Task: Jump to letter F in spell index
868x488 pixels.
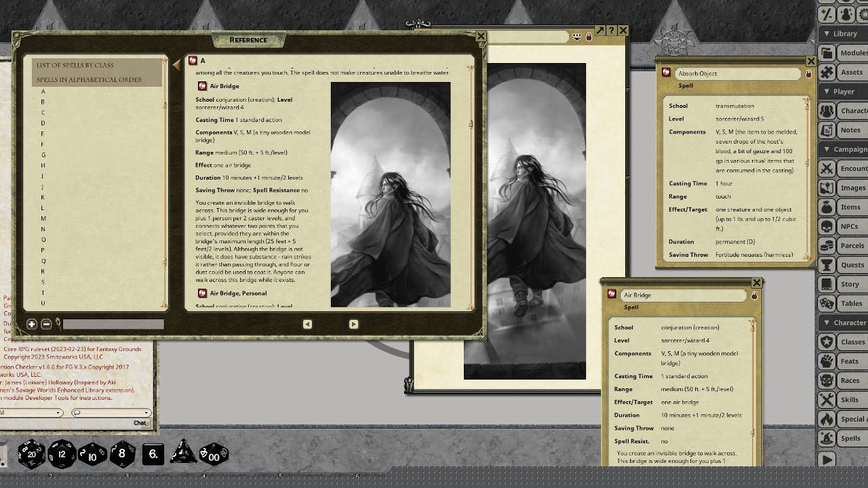Action: 43,144
